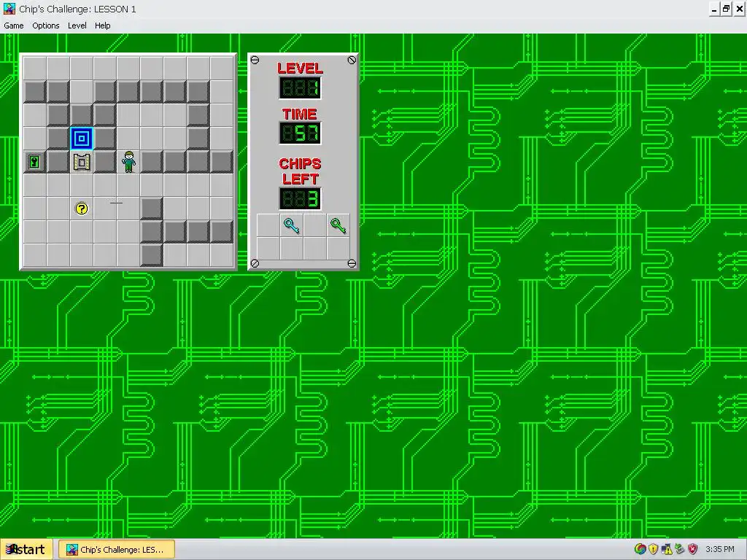Open the Windows Start menu
Image resolution: width=747 pixels, height=560 pixels.
click(x=26, y=550)
